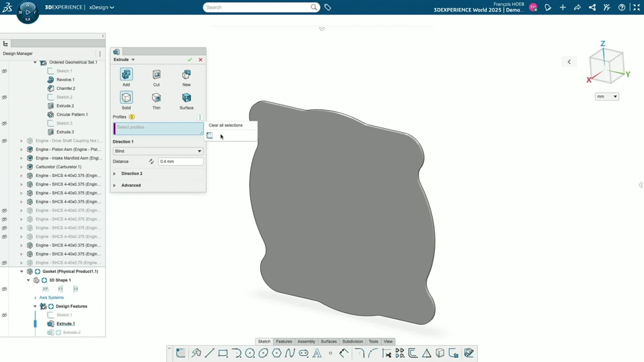This screenshot has height=362, width=644.
Task: Select the Slot sketch tool
Action: (x=303, y=353)
